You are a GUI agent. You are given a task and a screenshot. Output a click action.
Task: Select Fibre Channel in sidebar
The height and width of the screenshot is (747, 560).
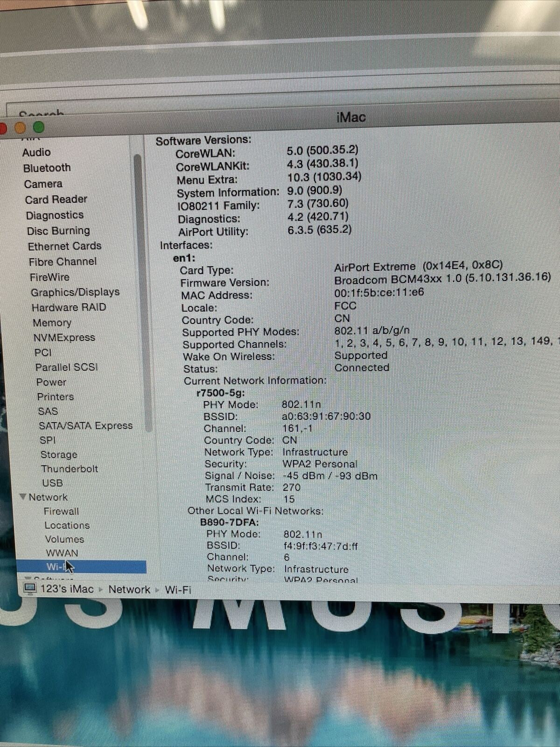click(63, 261)
